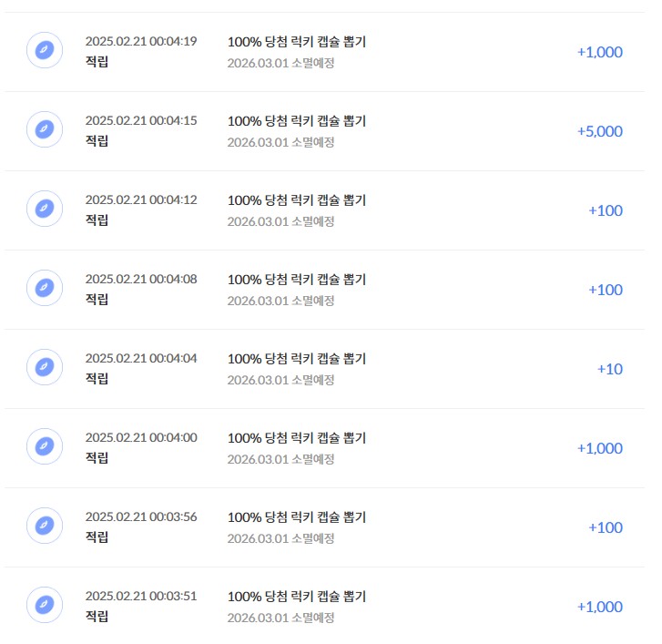The image size is (662, 644).
Task: Click the point icon for the 00:04:12 entry
Action: (45, 209)
